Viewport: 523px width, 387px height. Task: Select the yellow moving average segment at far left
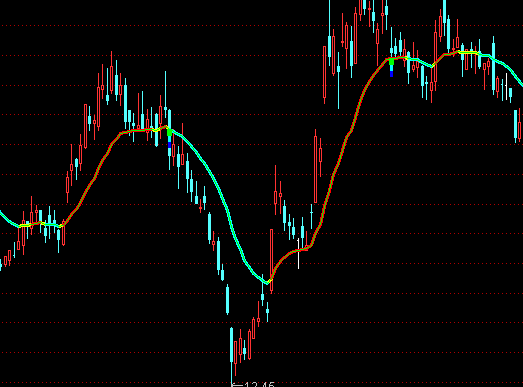click(25, 226)
